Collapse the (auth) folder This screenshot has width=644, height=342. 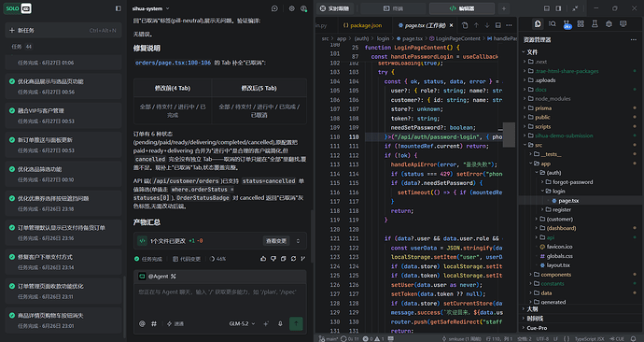[x=537, y=173]
